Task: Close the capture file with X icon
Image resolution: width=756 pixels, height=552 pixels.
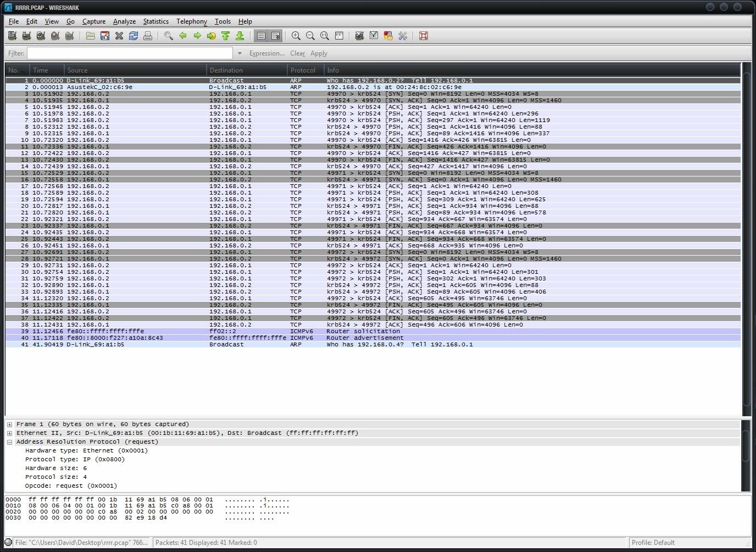Action: 119,36
